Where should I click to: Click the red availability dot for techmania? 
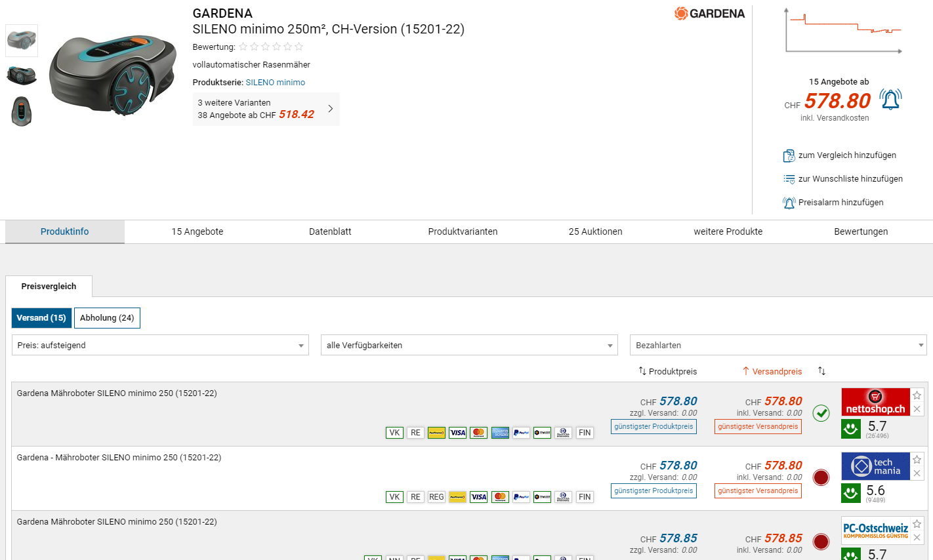[821, 477]
